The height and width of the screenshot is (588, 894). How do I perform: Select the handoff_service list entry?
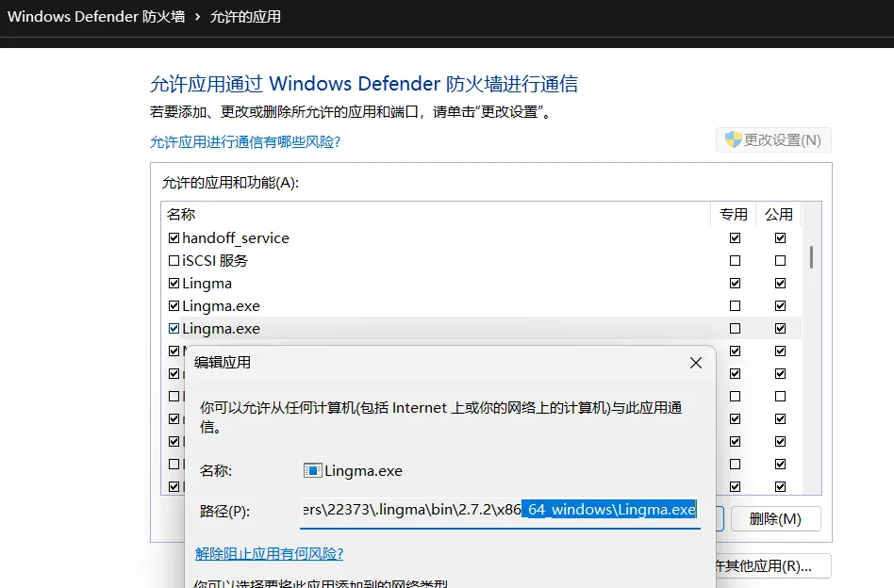pyautogui.click(x=236, y=237)
